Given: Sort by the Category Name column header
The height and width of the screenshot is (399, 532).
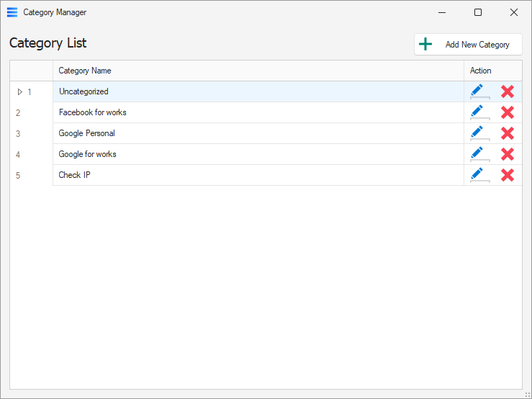Looking at the screenshot, I should click(x=258, y=71).
